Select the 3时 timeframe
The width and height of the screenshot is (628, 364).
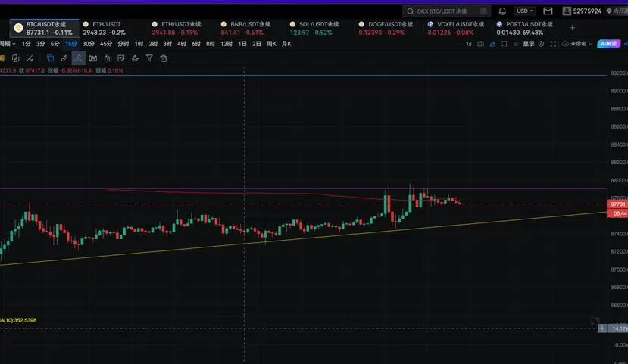click(167, 44)
